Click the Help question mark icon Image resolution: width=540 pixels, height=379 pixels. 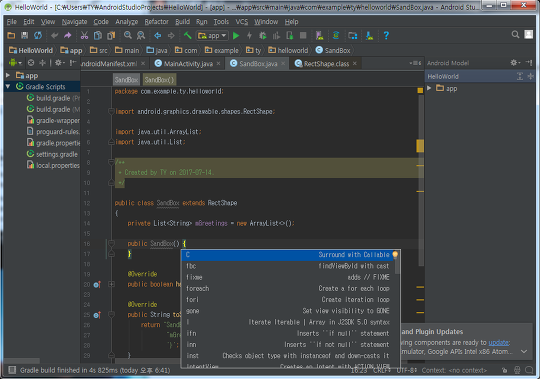pos(386,35)
